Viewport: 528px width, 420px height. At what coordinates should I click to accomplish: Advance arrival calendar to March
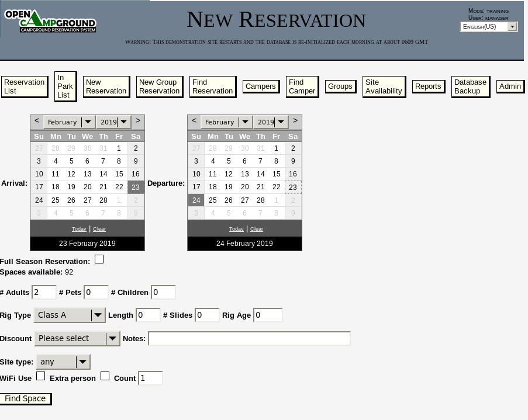click(137, 121)
